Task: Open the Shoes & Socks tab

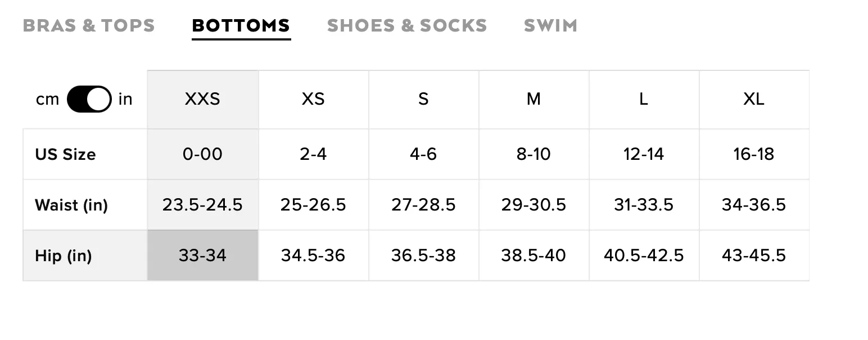Action: 407,26
